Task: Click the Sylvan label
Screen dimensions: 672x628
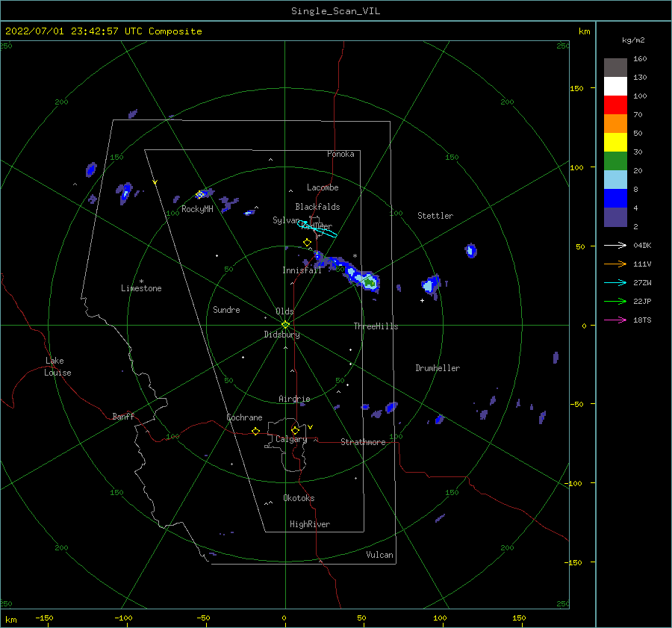Action: coord(286,220)
